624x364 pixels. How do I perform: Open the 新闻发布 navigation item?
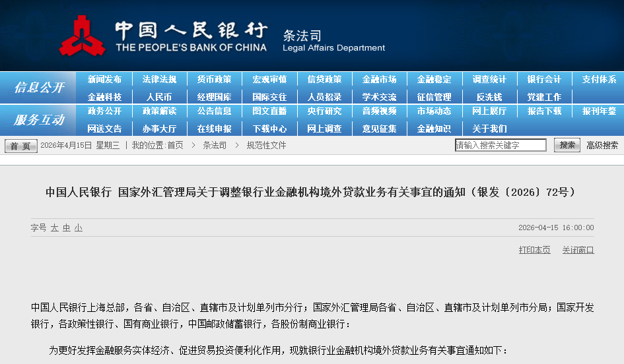click(x=104, y=79)
